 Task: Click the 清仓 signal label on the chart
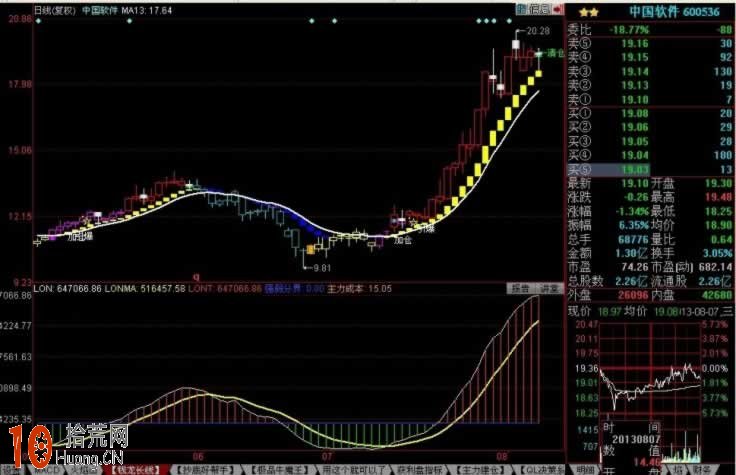coord(556,53)
